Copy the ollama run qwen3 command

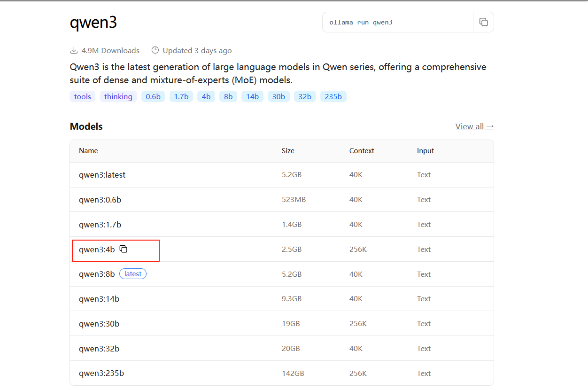[x=483, y=22]
